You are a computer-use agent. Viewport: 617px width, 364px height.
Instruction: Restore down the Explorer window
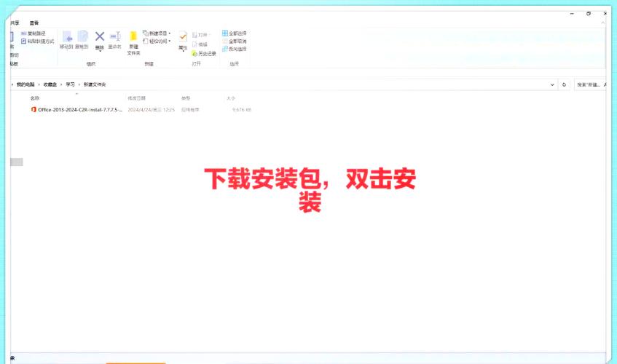tap(589, 13)
